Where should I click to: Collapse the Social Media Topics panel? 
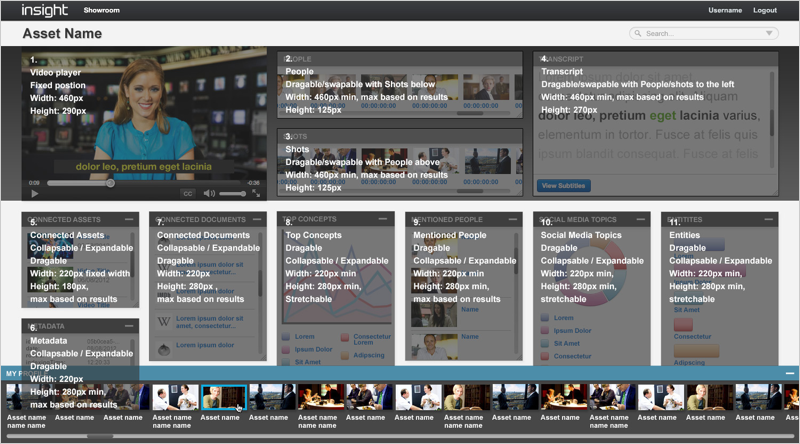(x=641, y=219)
